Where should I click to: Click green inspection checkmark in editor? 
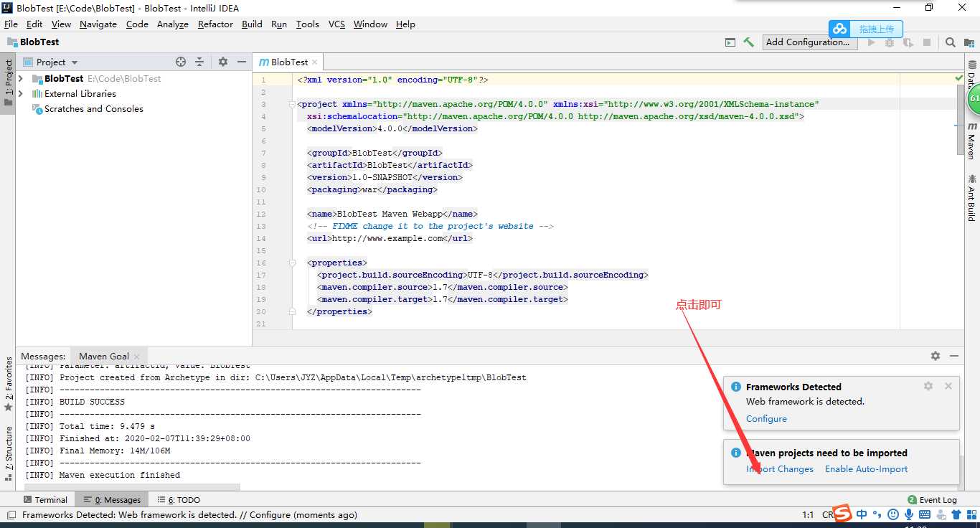959,77
